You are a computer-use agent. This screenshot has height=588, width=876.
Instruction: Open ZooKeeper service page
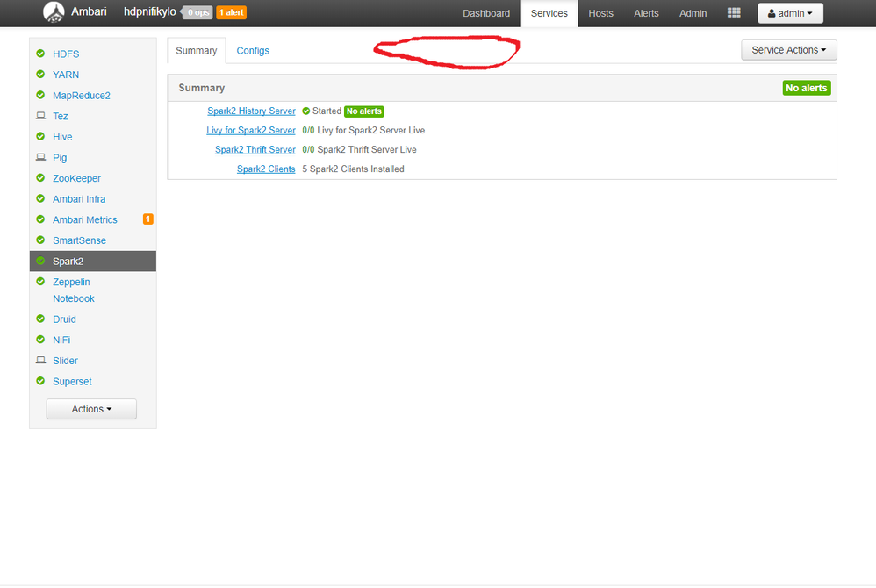tap(76, 178)
